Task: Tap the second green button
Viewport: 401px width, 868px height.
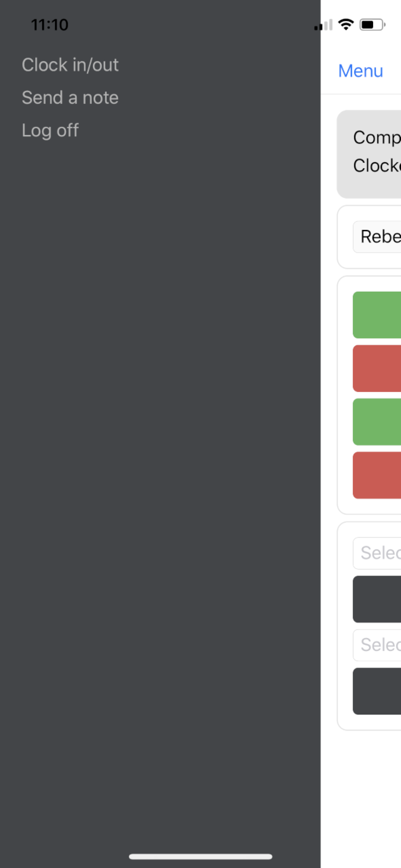Action: pyautogui.click(x=377, y=422)
